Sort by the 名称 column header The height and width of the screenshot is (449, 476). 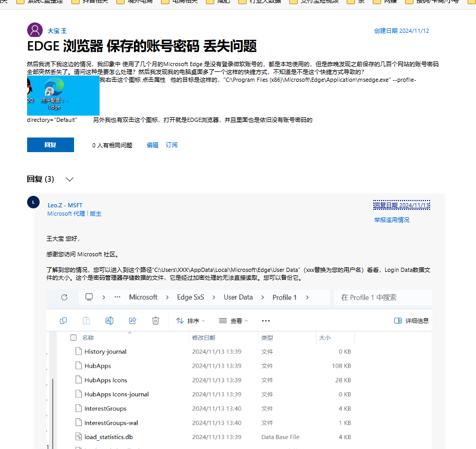pyautogui.click(x=88, y=338)
